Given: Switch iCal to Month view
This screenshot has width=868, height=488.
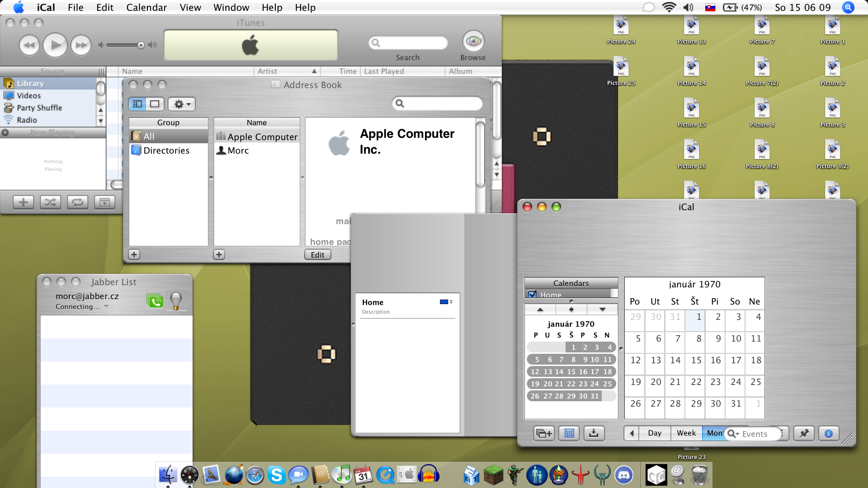Looking at the screenshot, I should point(714,433).
